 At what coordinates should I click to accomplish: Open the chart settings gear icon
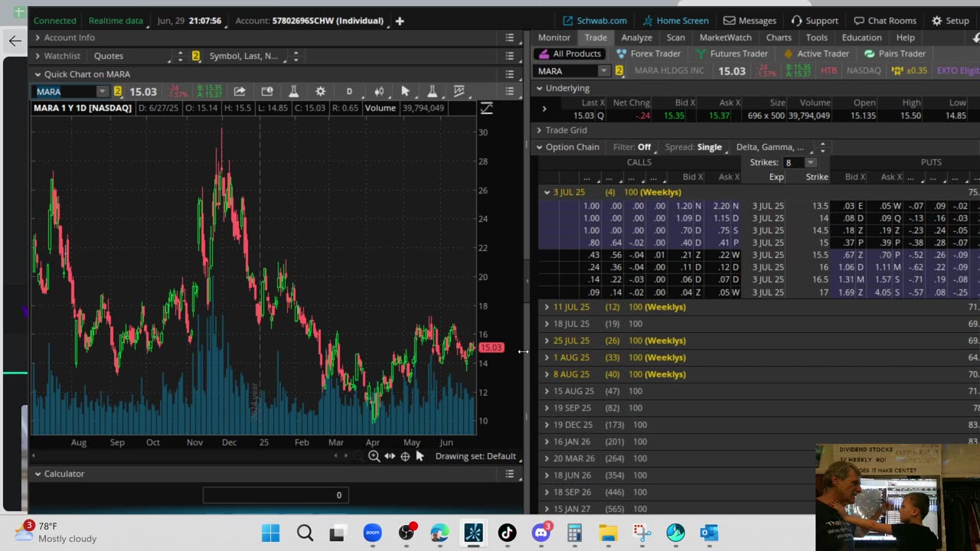[x=320, y=92]
